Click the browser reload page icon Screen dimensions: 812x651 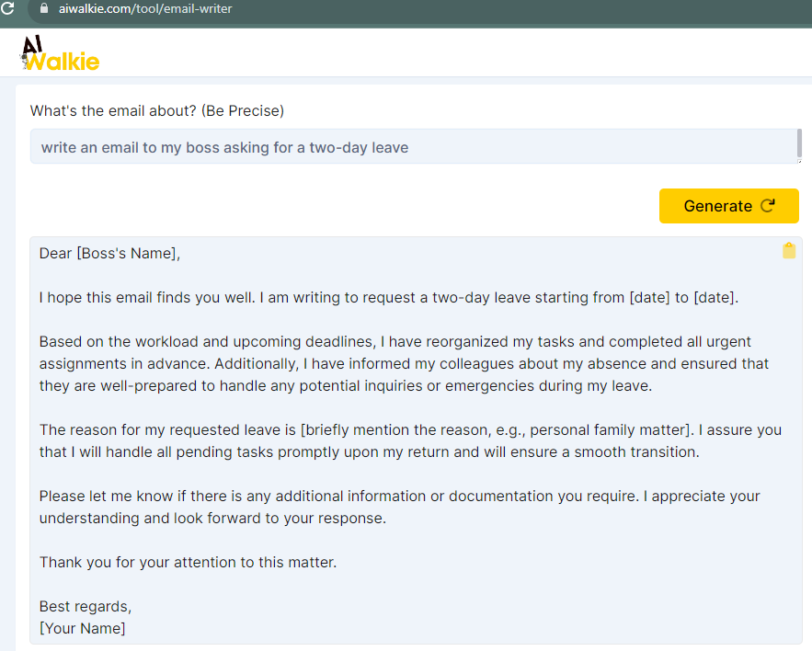pos(7,8)
